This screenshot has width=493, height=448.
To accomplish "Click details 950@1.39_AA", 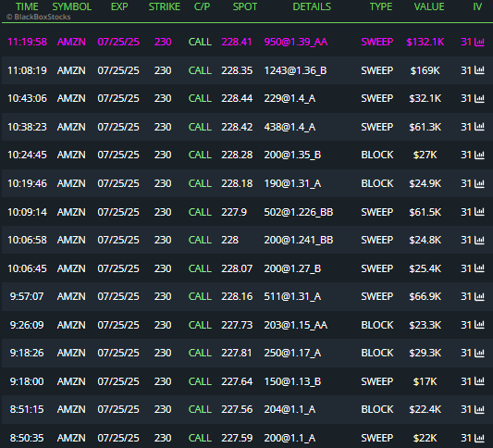I will pyautogui.click(x=296, y=42).
